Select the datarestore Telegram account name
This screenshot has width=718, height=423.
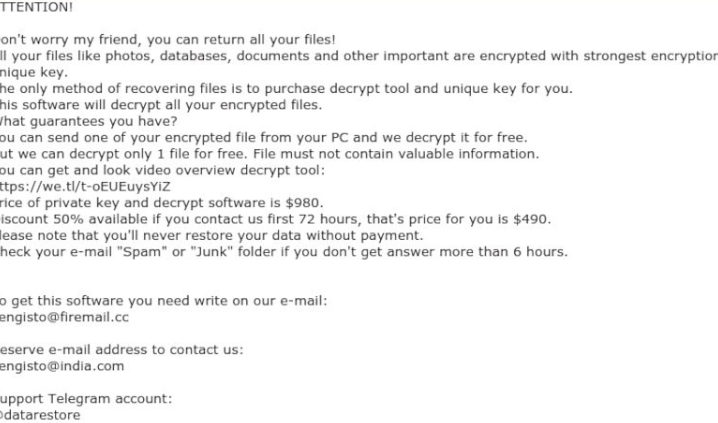[41, 415]
